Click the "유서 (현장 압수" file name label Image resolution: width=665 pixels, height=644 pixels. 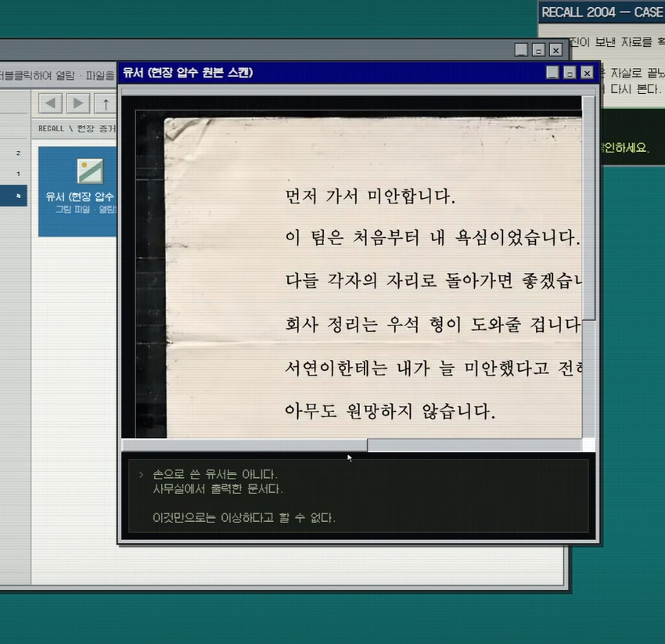(80, 196)
